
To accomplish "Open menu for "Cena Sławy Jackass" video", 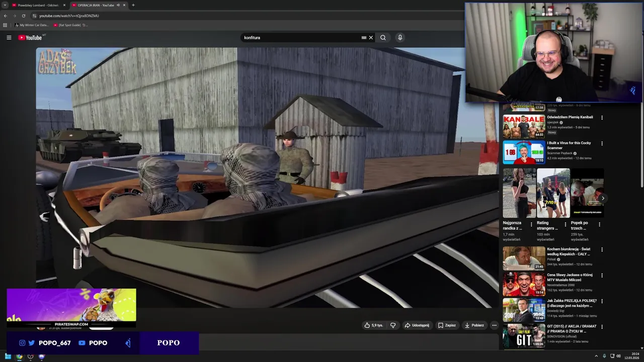I will [x=602, y=276].
